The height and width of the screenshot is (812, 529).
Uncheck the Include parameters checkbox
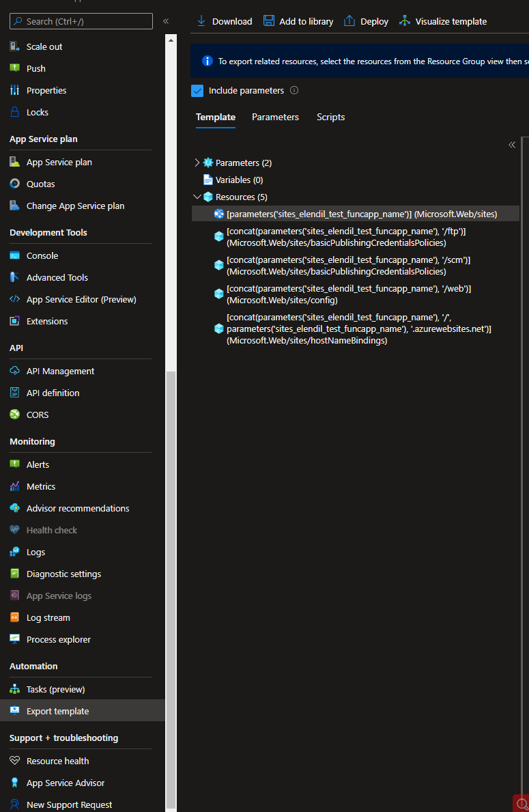[198, 90]
